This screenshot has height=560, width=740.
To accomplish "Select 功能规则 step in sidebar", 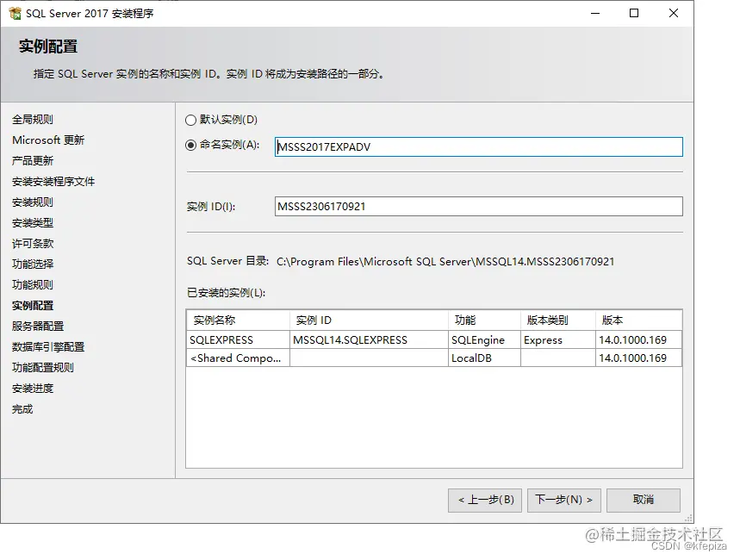I will pos(33,285).
